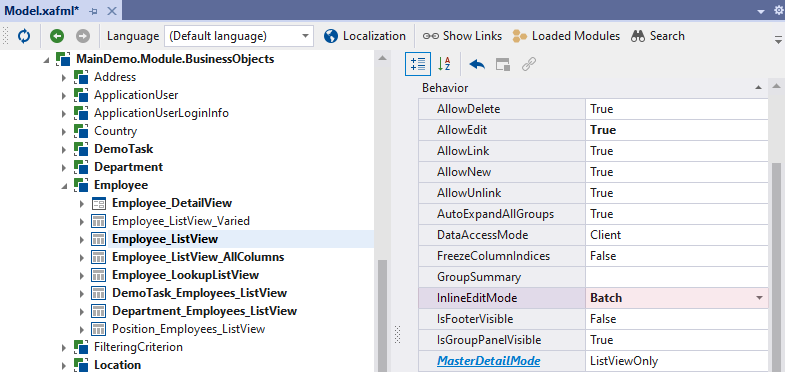The height and width of the screenshot is (372, 785).
Task: Click the tree panel scrollbar thumb
Action: point(382,315)
